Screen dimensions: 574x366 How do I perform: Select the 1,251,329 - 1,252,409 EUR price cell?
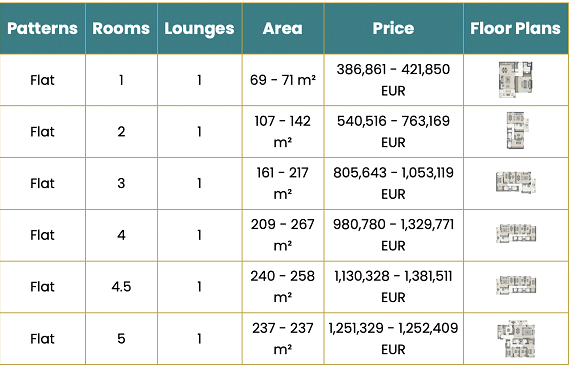click(394, 339)
